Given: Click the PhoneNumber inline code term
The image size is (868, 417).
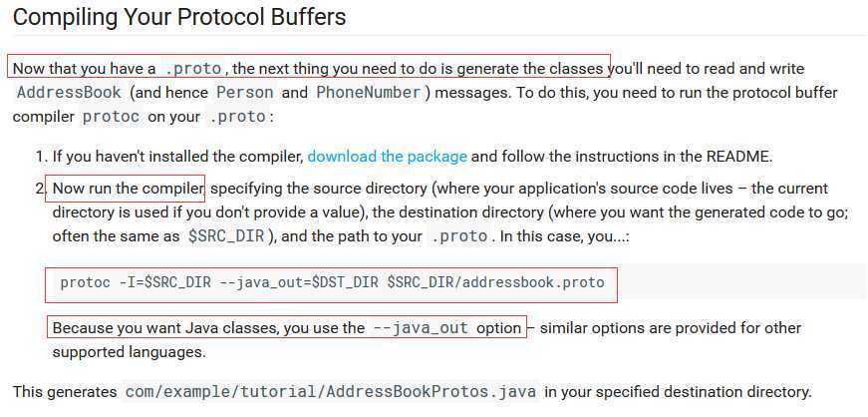Looking at the screenshot, I should pos(369,93).
